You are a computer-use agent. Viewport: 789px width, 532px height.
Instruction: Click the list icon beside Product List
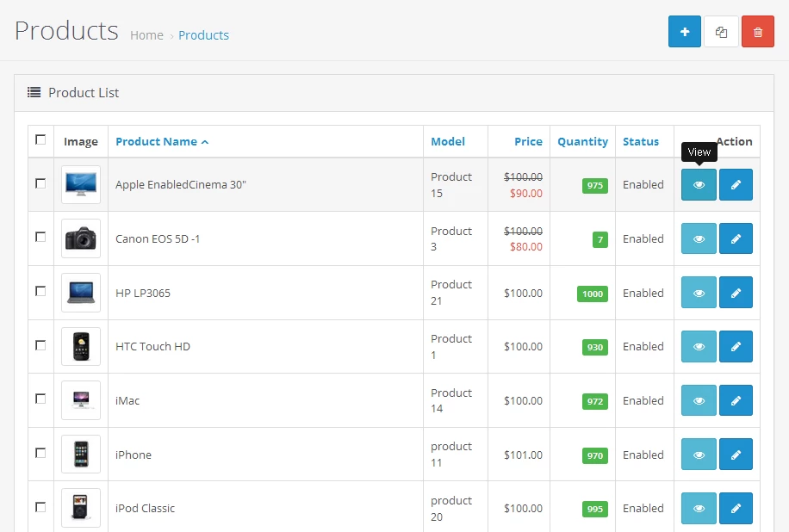34,92
